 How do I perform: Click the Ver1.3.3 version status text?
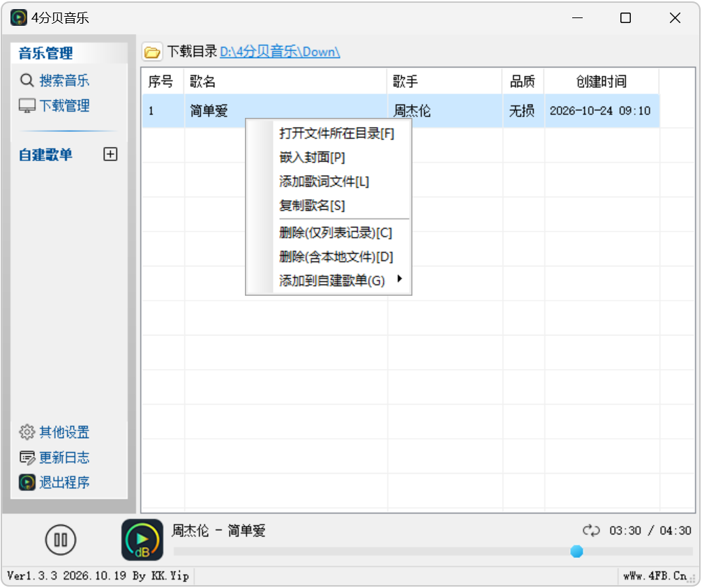[x=98, y=576]
